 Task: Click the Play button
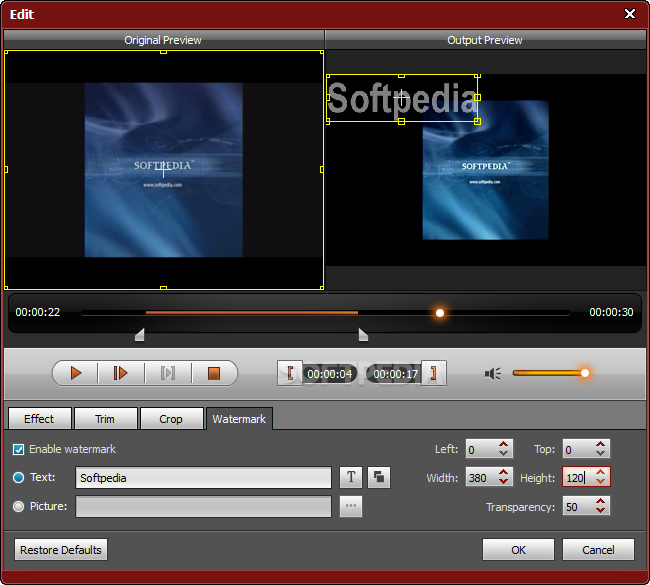(76, 373)
